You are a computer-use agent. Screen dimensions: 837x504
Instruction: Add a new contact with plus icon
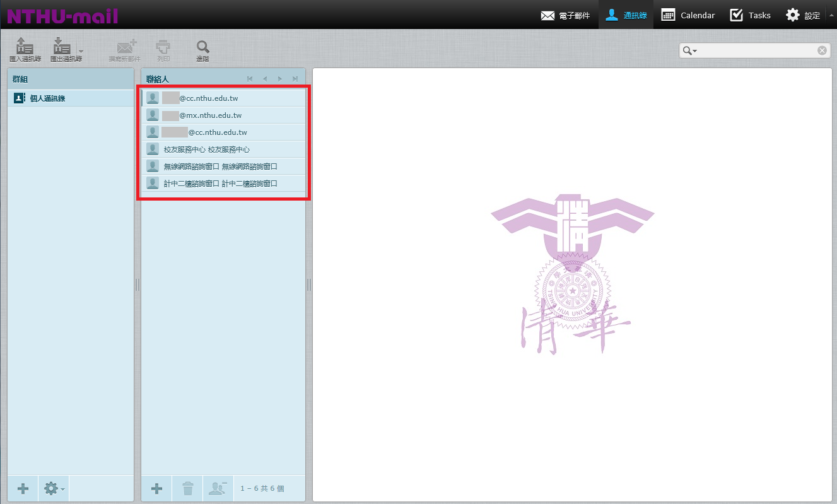(156, 488)
